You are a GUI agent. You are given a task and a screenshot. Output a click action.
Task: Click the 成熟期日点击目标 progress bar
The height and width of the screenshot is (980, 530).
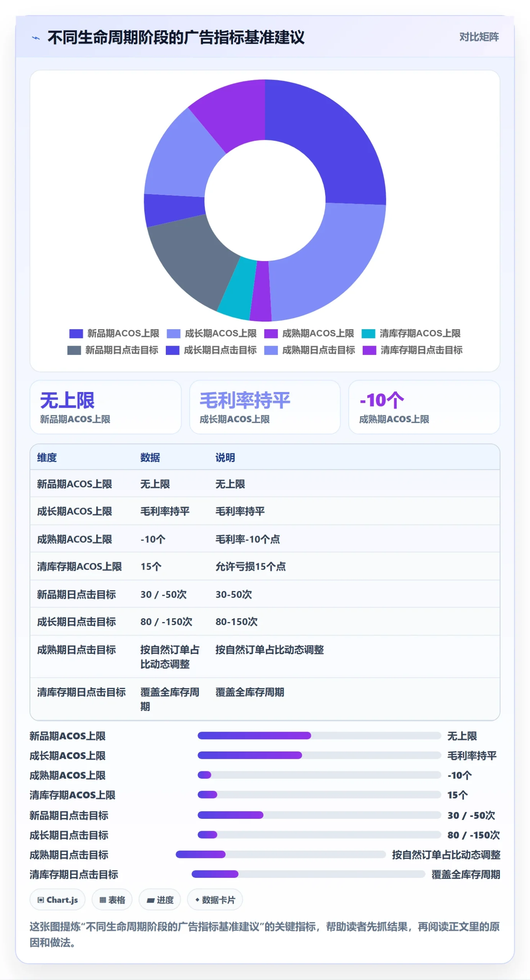281,854
